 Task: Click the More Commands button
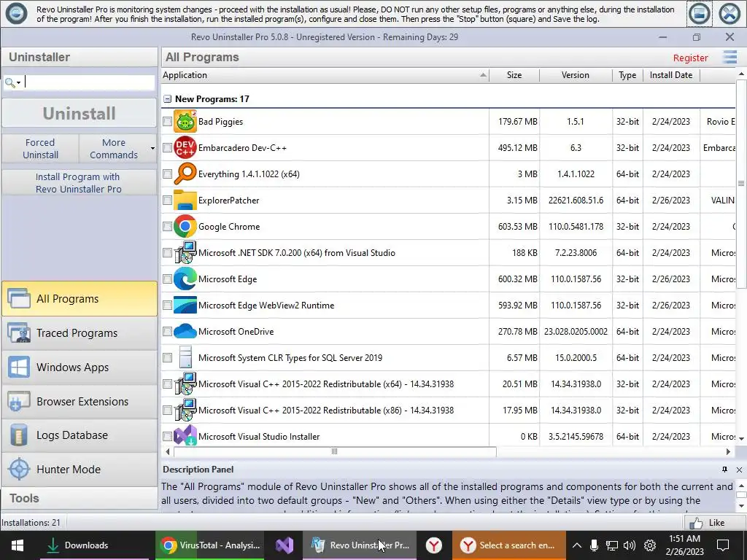pos(113,149)
